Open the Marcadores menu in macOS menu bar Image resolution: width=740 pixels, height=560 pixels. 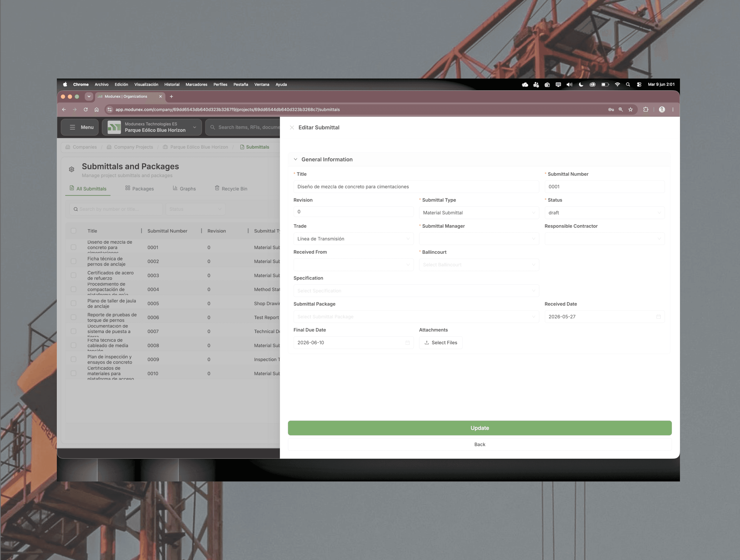pyautogui.click(x=196, y=85)
